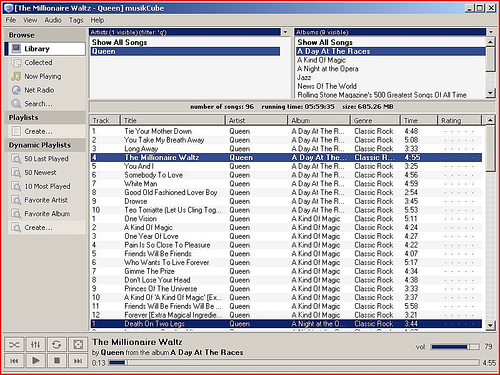
Task: Stop playback
Action: (56, 361)
